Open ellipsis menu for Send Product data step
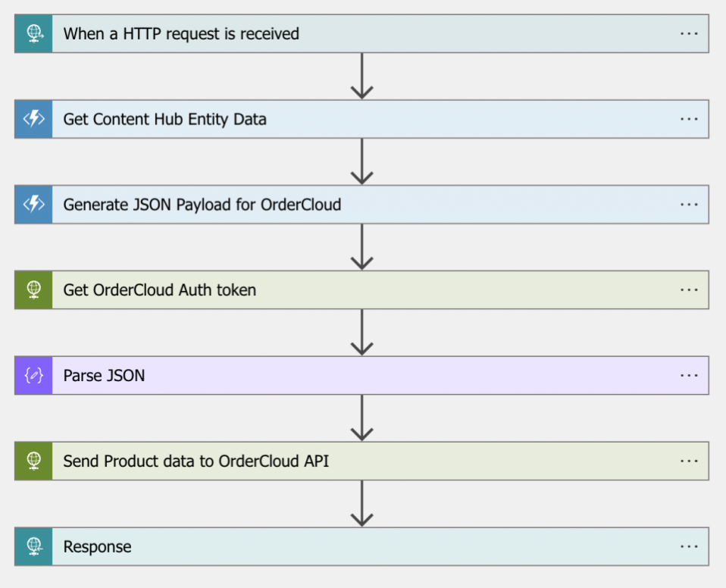 coord(689,461)
